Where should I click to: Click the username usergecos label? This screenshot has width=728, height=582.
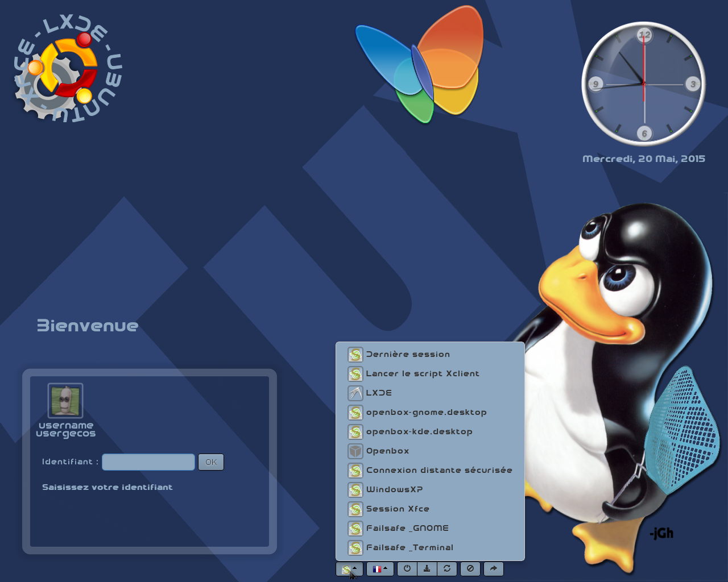click(66, 430)
